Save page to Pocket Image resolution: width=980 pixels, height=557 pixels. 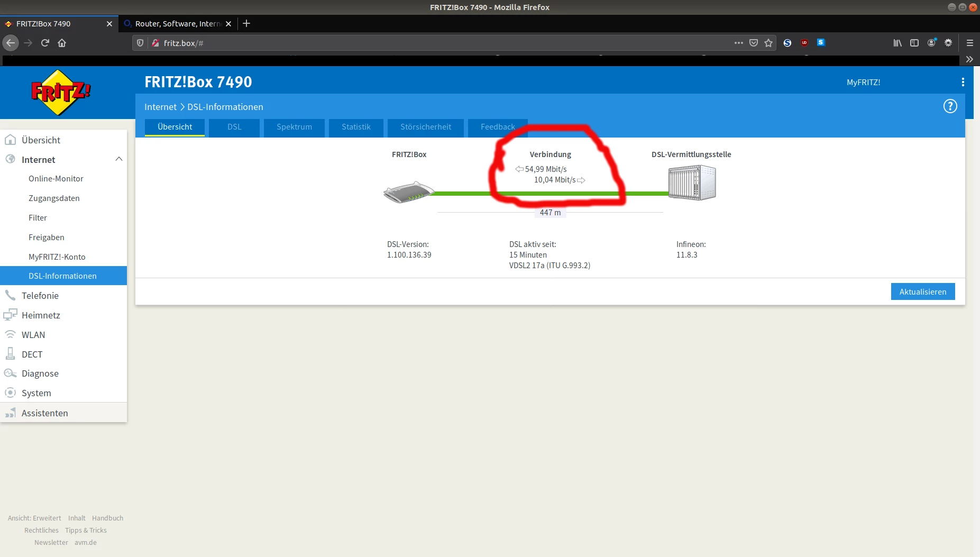click(x=754, y=43)
